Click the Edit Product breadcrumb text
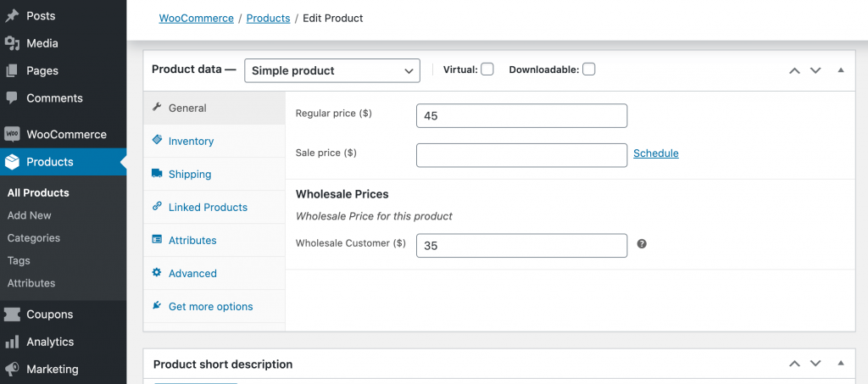Screen dimensions: 868x384 point(332,19)
